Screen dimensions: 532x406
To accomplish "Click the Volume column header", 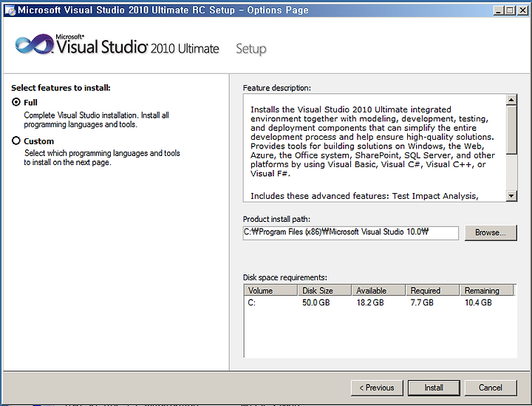I will [x=270, y=291].
